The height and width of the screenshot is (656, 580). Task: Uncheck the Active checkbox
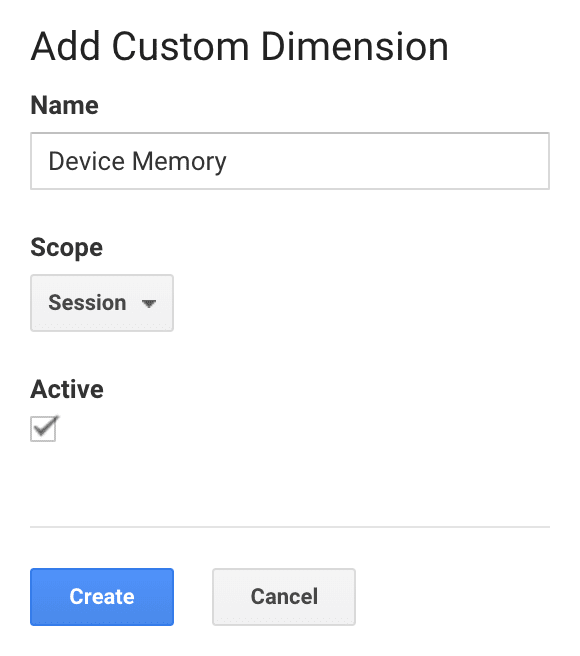[x=43, y=429]
